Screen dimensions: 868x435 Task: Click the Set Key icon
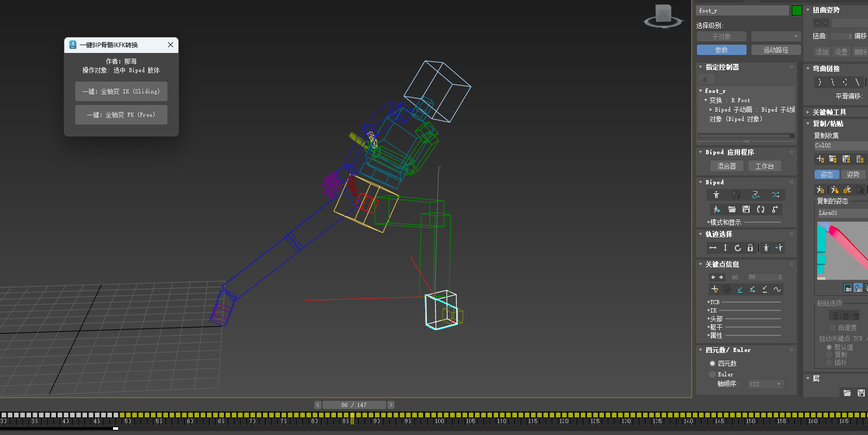coord(715,289)
